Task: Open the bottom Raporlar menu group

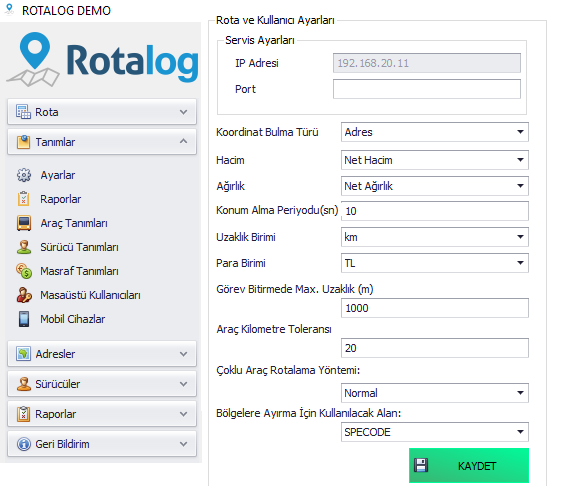Action: [102, 414]
